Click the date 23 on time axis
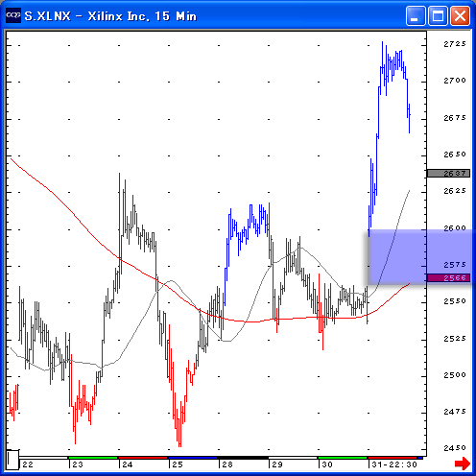The height and width of the screenshot is (476, 476). 78,464
